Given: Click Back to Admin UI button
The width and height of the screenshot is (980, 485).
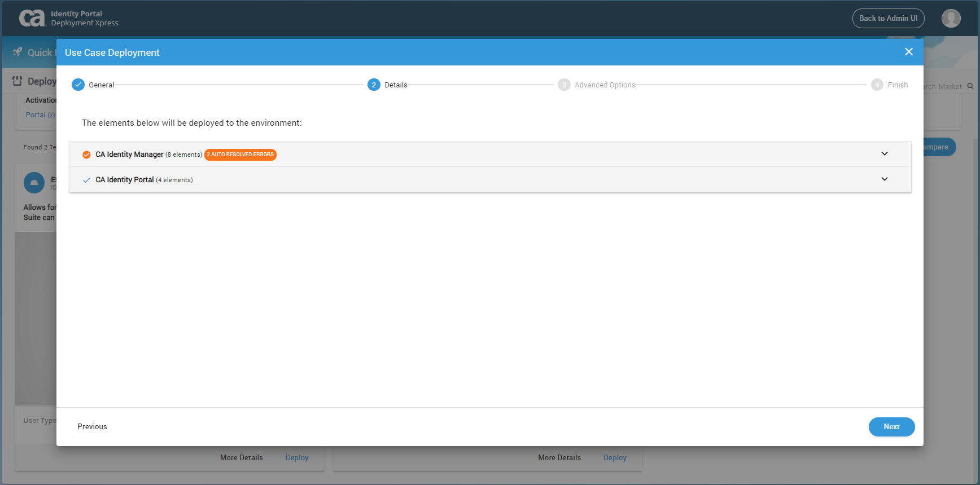Looking at the screenshot, I should [888, 18].
